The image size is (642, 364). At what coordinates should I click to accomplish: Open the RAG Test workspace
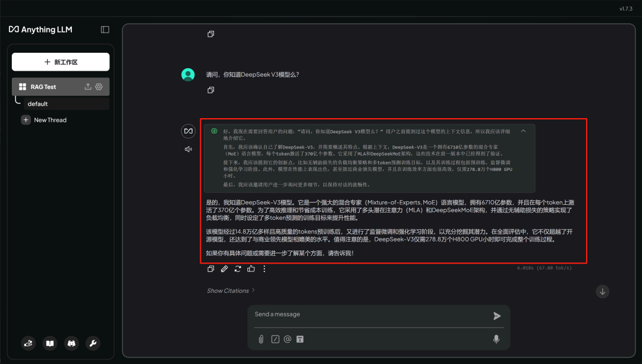(61, 87)
